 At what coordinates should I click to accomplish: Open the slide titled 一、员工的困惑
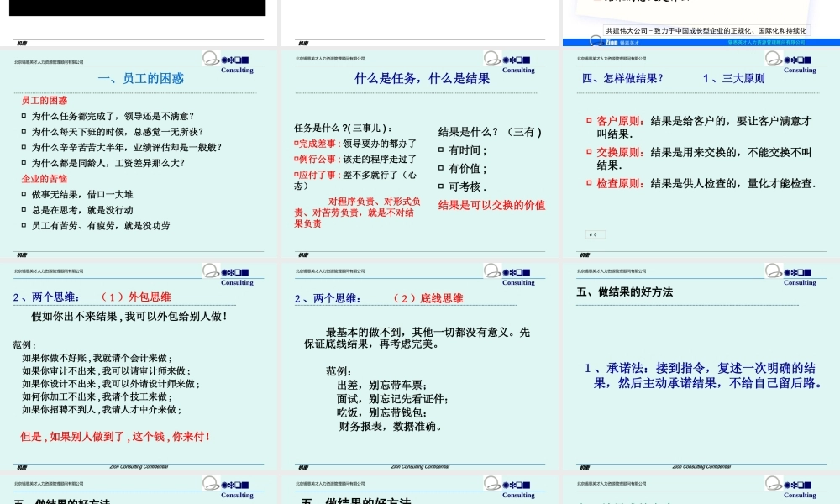139,154
